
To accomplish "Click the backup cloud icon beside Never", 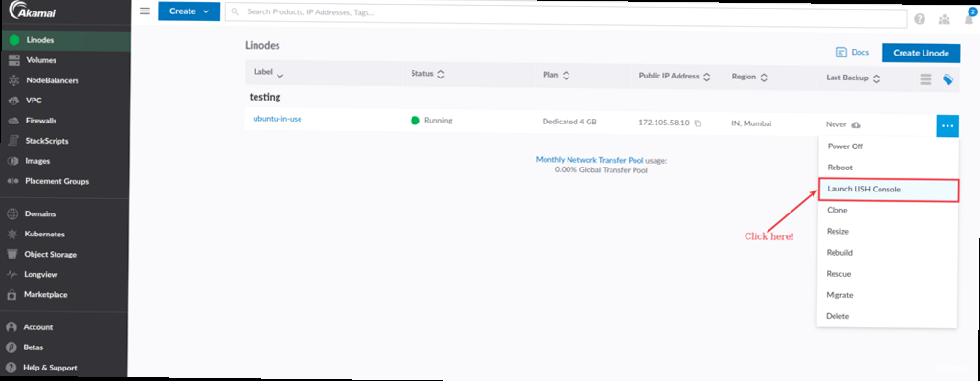I will (857, 125).
